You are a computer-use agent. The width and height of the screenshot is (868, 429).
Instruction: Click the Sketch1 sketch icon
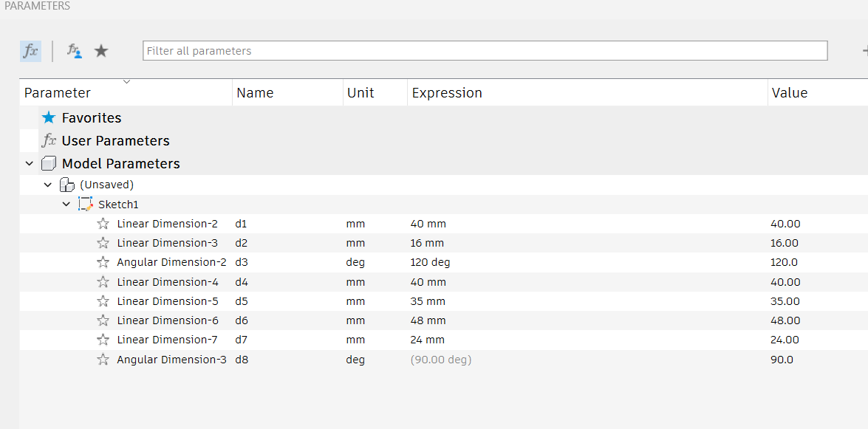(x=85, y=205)
